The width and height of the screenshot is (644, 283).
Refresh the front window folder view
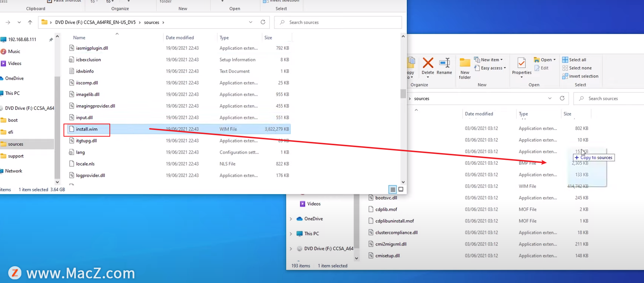tap(263, 22)
